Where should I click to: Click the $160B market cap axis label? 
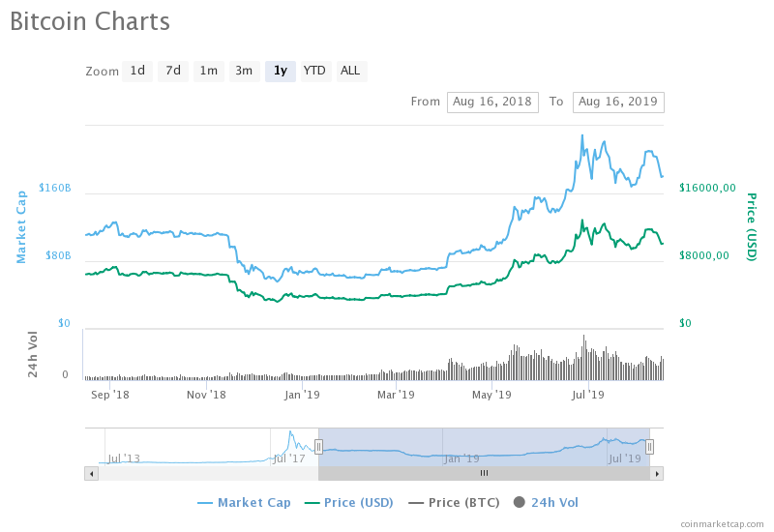click(x=55, y=188)
